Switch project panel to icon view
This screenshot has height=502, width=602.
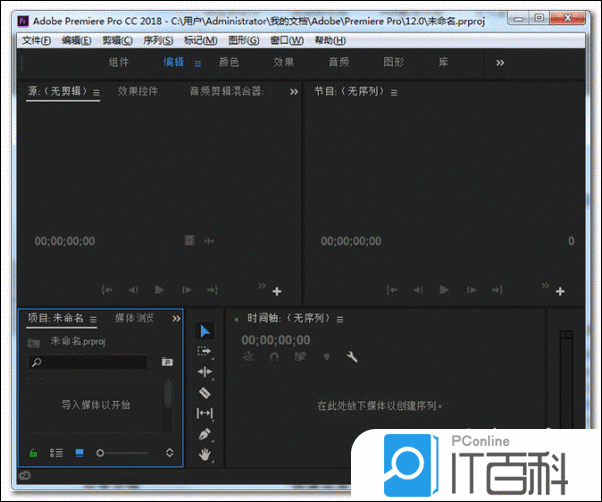click(79, 453)
